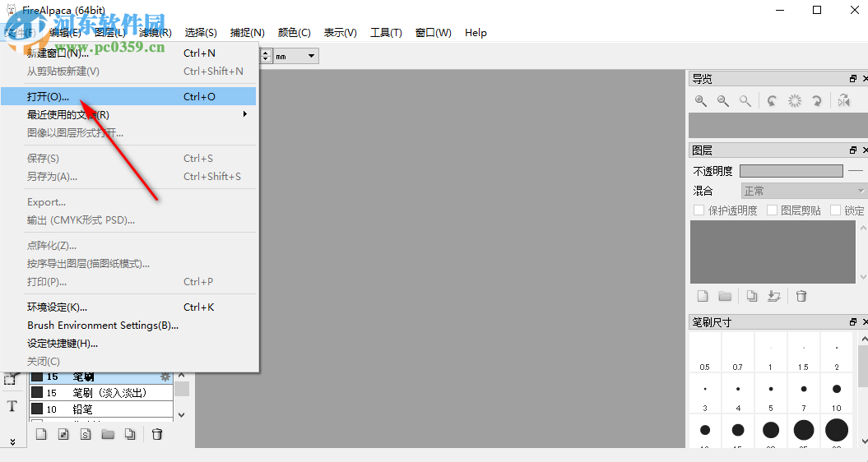Screen dimensions: 868x462
Task: Add new brush in brush panel
Action: click(41, 434)
